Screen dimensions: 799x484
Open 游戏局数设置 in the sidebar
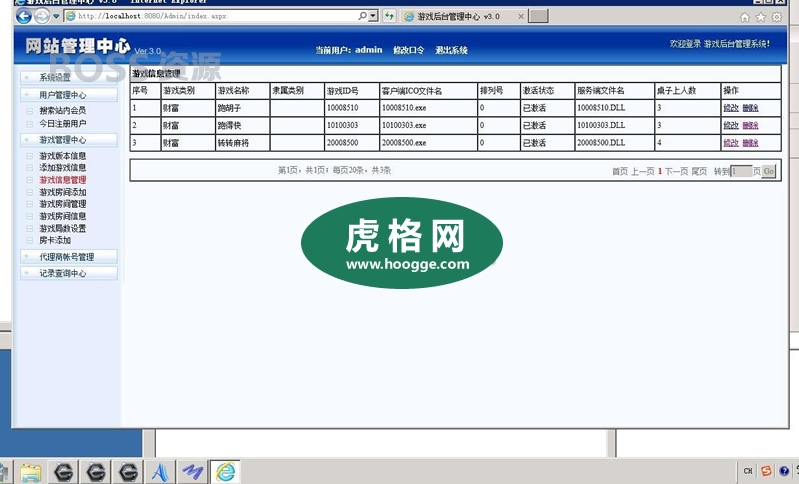[x=63, y=228]
